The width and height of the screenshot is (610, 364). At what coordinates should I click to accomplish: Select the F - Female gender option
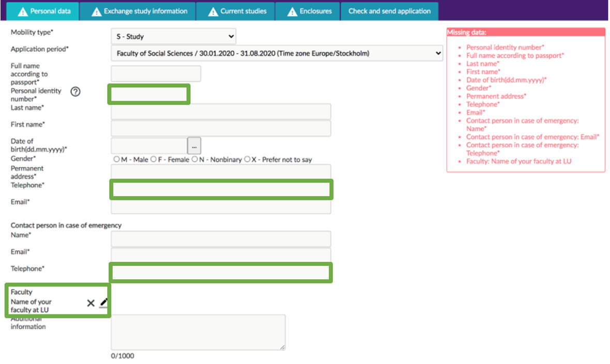(x=154, y=160)
